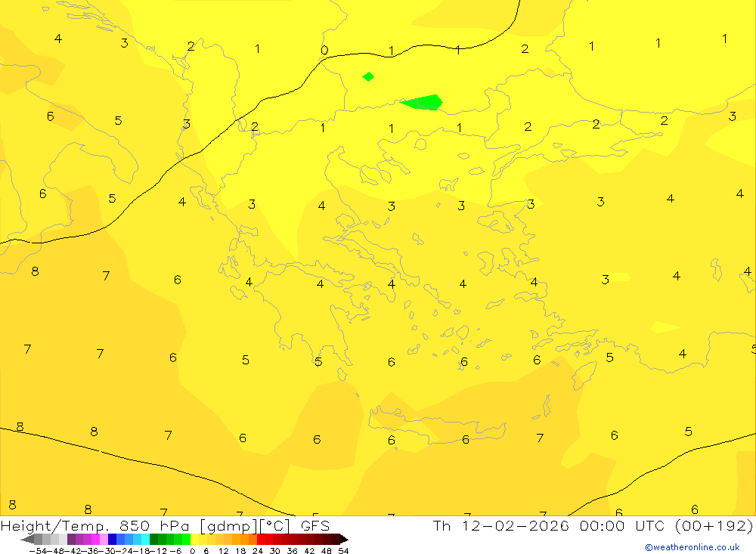Click the '54' legend tick label
756x554 pixels.
343,551
